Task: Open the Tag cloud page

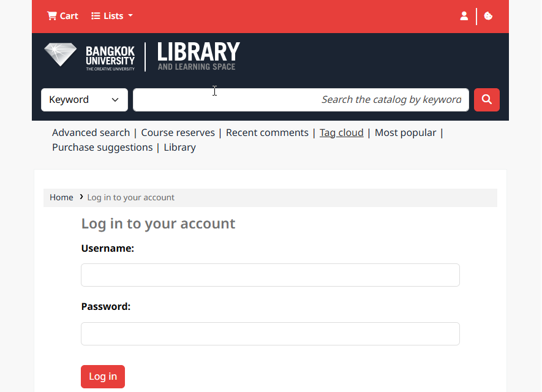Action: [x=342, y=133]
